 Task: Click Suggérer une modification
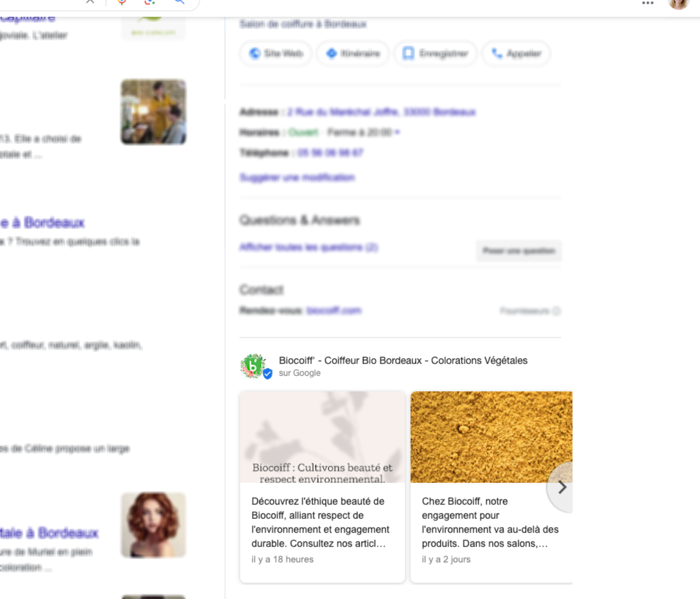point(297,177)
